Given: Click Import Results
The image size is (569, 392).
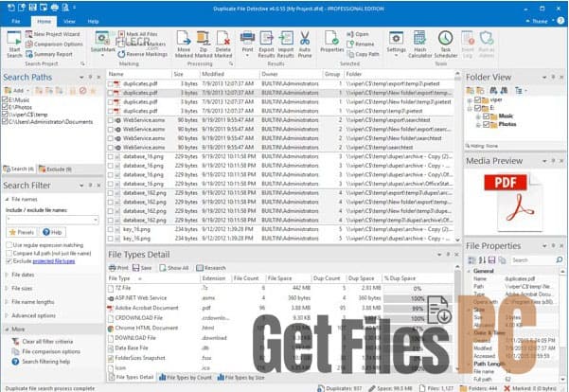Looking at the screenshot, I should [x=286, y=45].
